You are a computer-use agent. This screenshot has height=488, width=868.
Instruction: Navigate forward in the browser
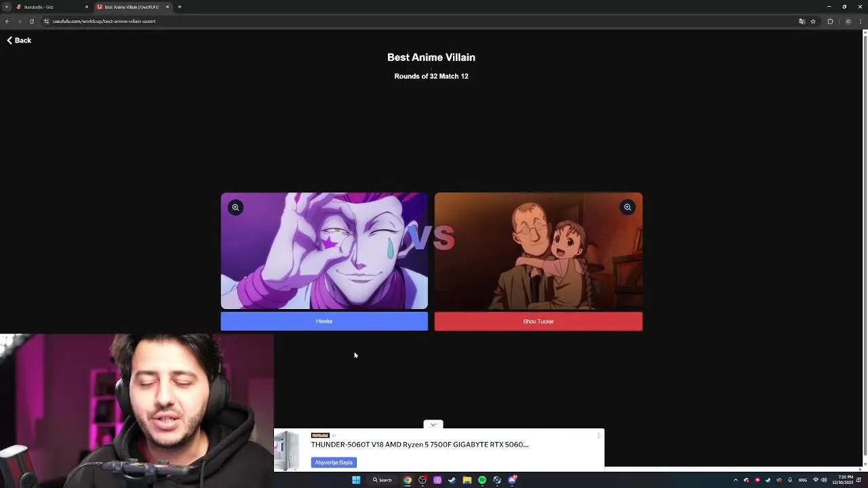pyautogui.click(x=19, y=21)
